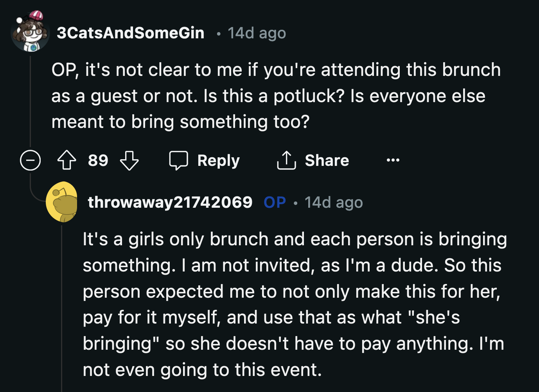Viewport: 539px width, 392px height.
Task: Open throwaway21742069's profile via username link
Action: click(171, 202)
